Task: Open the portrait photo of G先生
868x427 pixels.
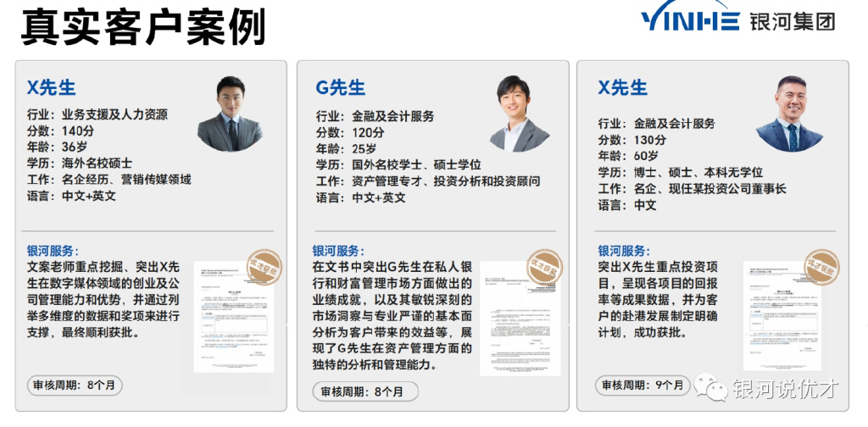Action: (519, 114)
